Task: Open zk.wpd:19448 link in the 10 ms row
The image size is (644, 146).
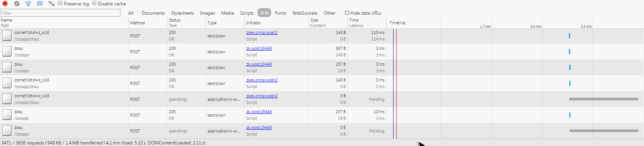Action: click(x=259, y=112)
